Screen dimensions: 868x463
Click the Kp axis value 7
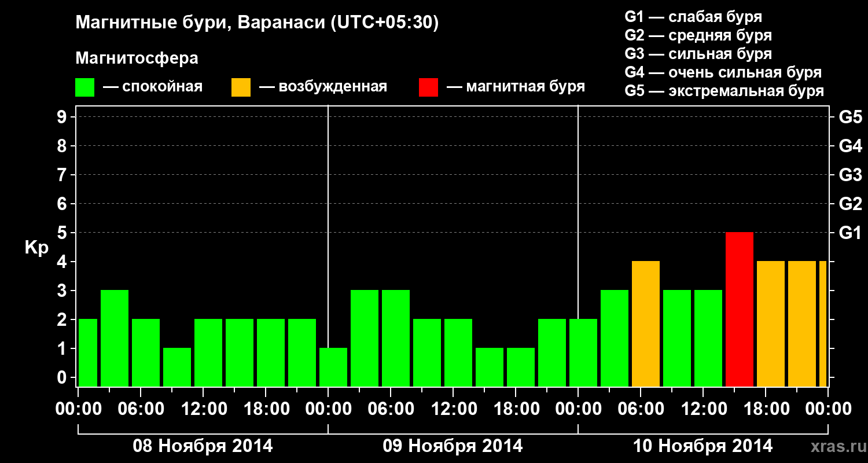[x=63, y=175]
